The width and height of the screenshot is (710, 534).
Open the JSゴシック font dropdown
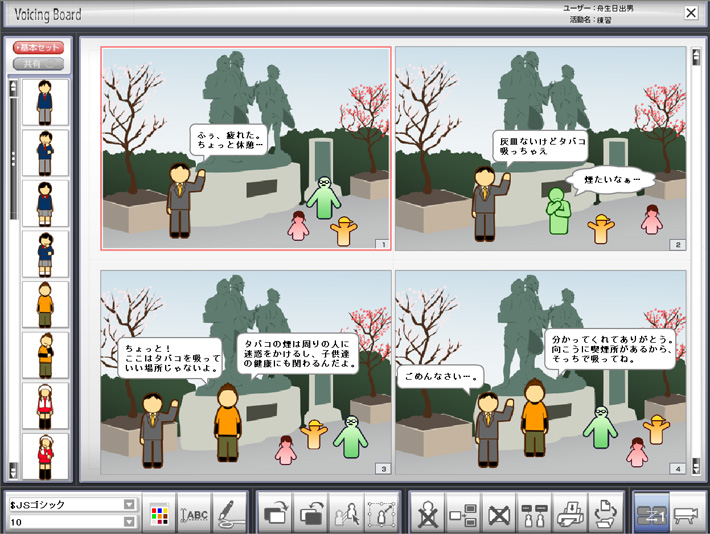point(129,504)
